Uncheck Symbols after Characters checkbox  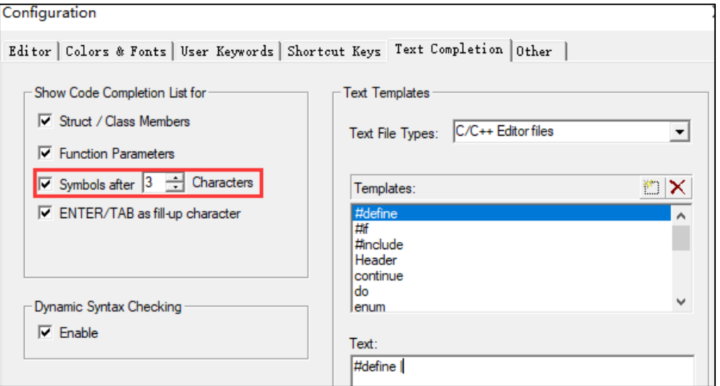45,184
